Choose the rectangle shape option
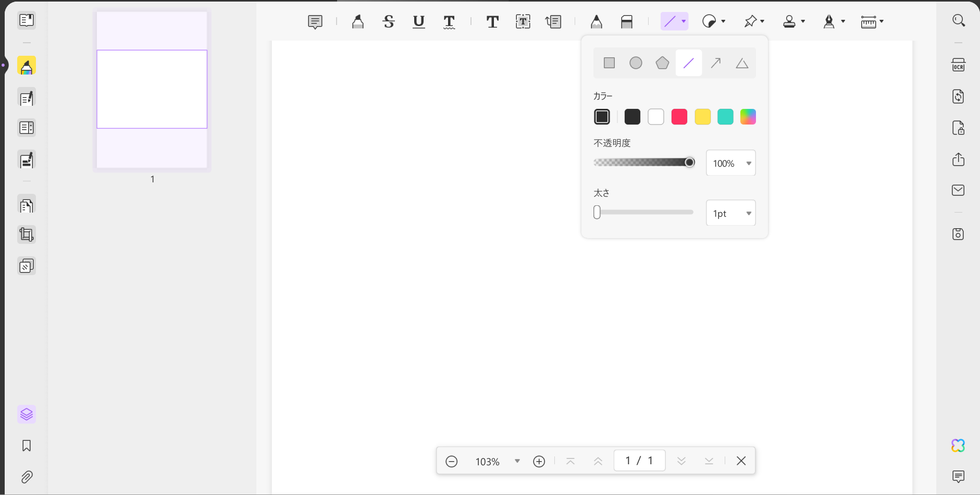The height and width of the screenshot is (495, 980). coord(609,63)
